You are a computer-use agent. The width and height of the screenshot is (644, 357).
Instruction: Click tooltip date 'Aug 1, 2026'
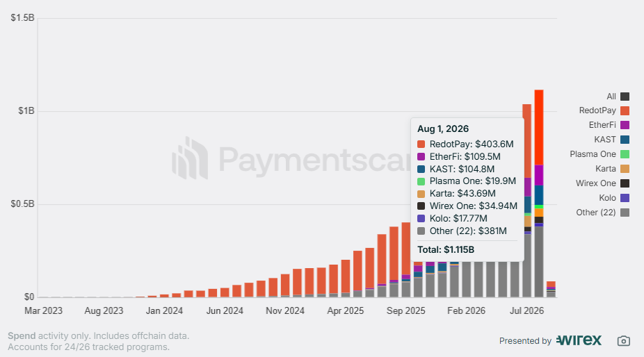tap(443, 129)
